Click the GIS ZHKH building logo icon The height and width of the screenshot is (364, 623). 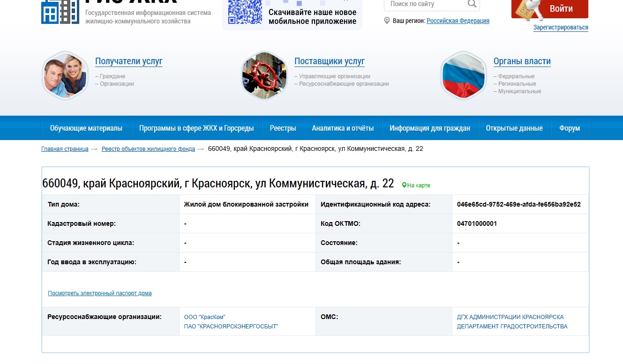tap(60, 11)
